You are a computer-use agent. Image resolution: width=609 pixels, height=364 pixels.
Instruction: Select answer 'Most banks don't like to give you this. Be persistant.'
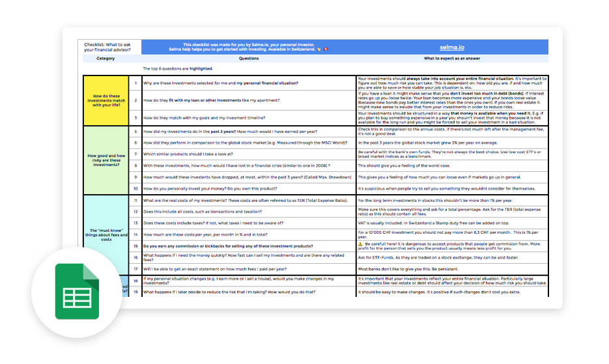pos(452,269)
